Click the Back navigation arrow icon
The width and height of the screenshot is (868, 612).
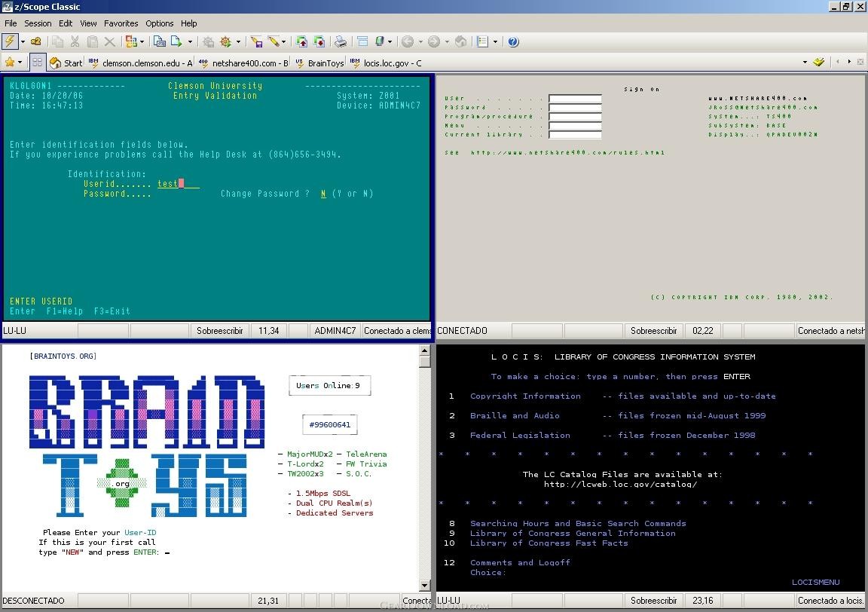408,41
